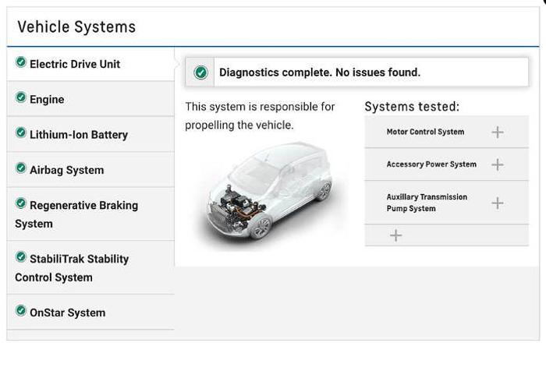
Task: Click the Vehicle Systems heading
Action: [x=76, y=27]
